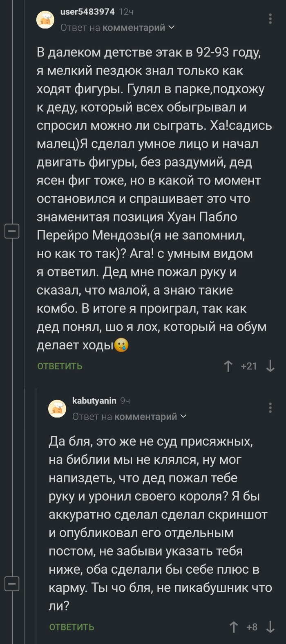
Task: Collapse user5483974's comment thread
Action: (x=12, y=231)
